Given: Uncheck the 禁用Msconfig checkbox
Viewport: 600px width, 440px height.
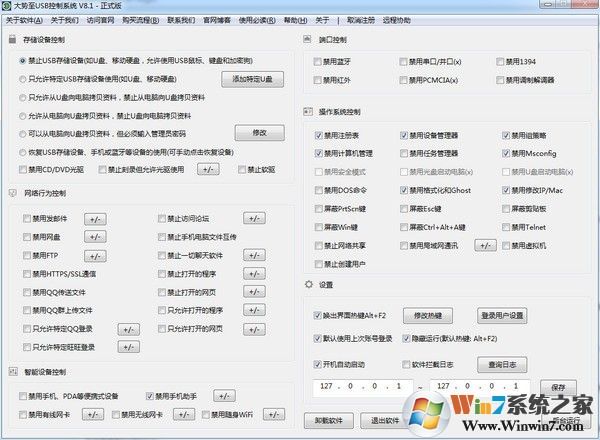Looking at the screenshot, I should click(506, 153).
